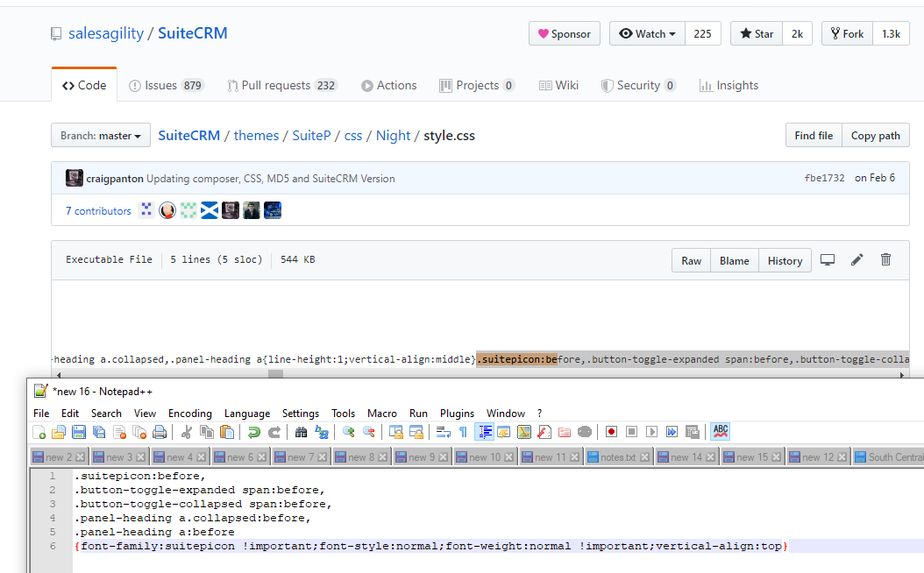Viewport: 924px width, 573px height.
Task: Run macro multiple times icon
Action: point(672,432)
